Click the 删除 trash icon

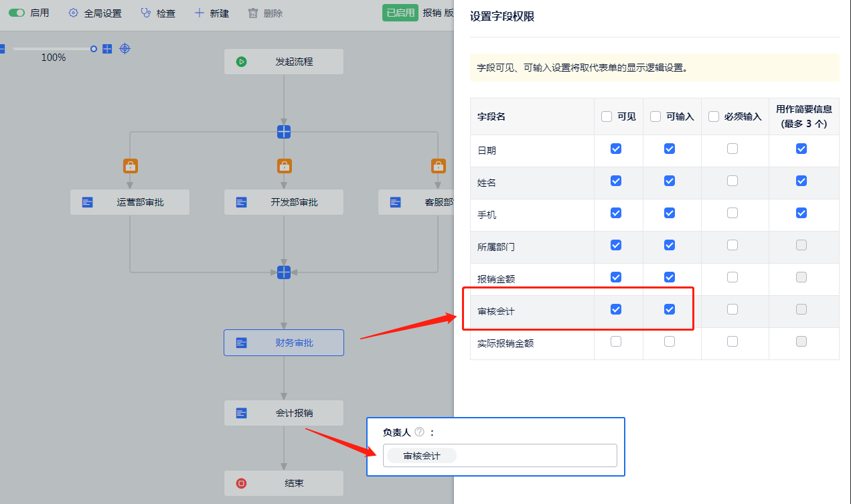point(252,13)
